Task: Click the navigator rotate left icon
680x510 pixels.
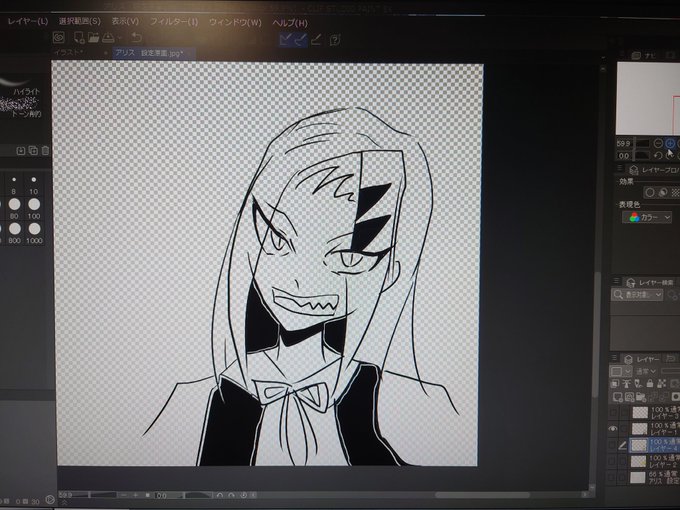Action: tap(658, 155)
